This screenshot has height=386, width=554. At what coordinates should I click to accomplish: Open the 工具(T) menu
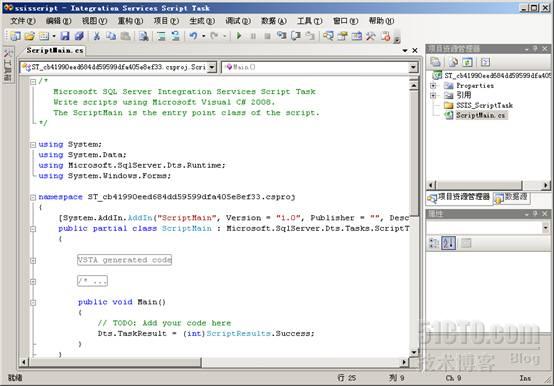(x=310, y=21)
